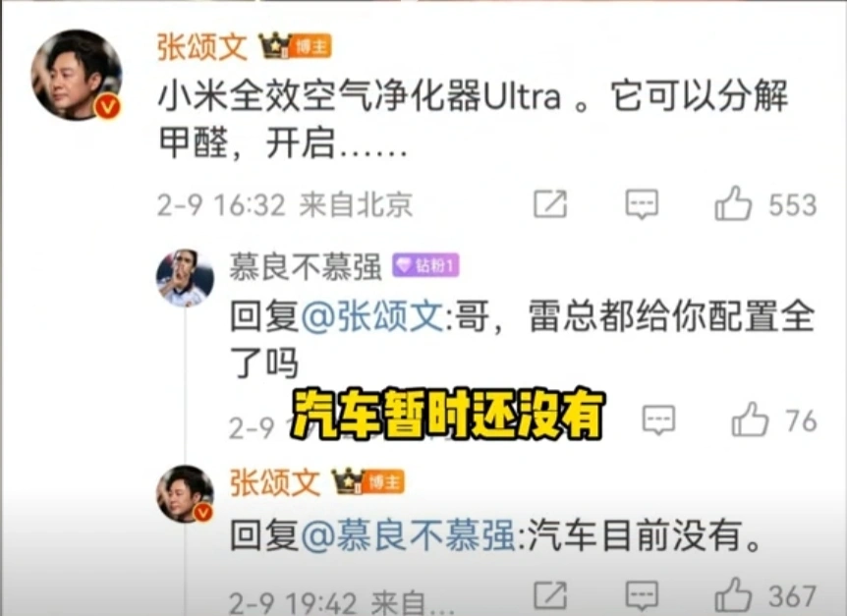Like the air purifier comment with 553 likes
This screenshot has width=847, height=616.
click(x=733, y=203)
